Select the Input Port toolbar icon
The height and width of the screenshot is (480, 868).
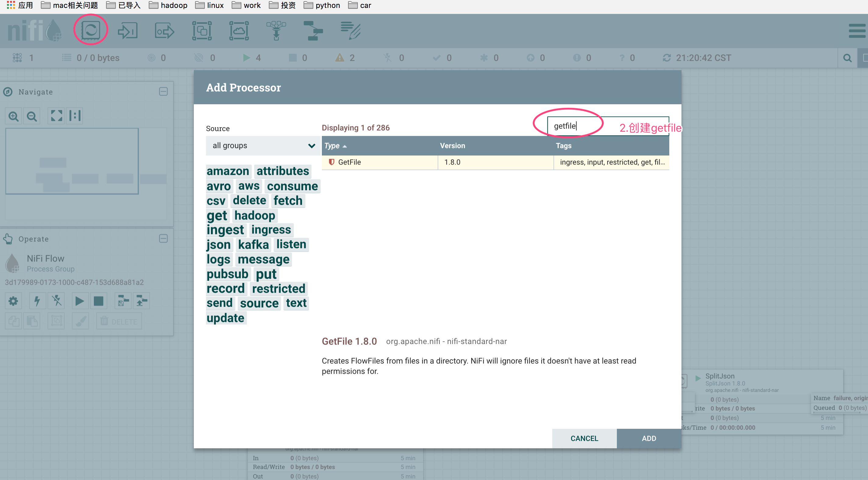[128, 31]
